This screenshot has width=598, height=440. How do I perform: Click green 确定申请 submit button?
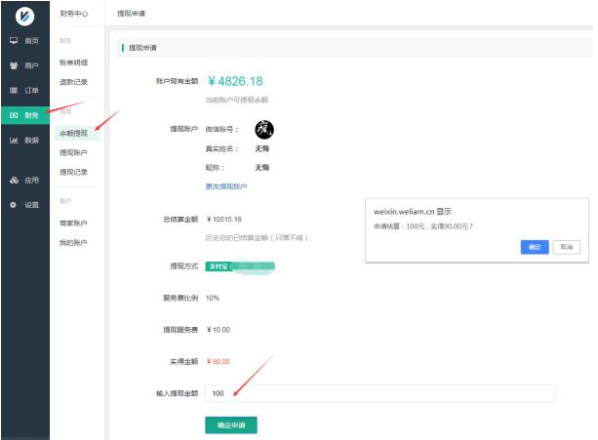pyautogui.click(x=231, y=425)
